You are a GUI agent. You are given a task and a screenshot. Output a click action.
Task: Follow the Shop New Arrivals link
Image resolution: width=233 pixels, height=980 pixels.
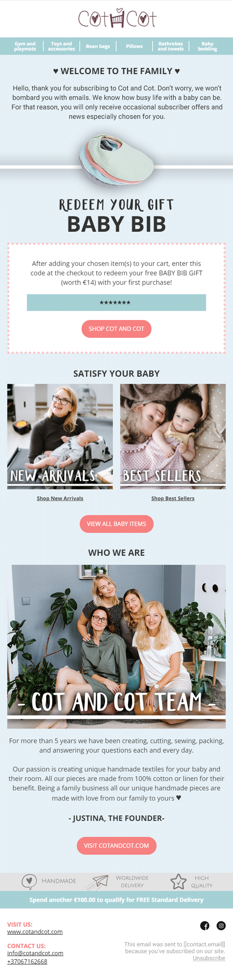(60, 498)
